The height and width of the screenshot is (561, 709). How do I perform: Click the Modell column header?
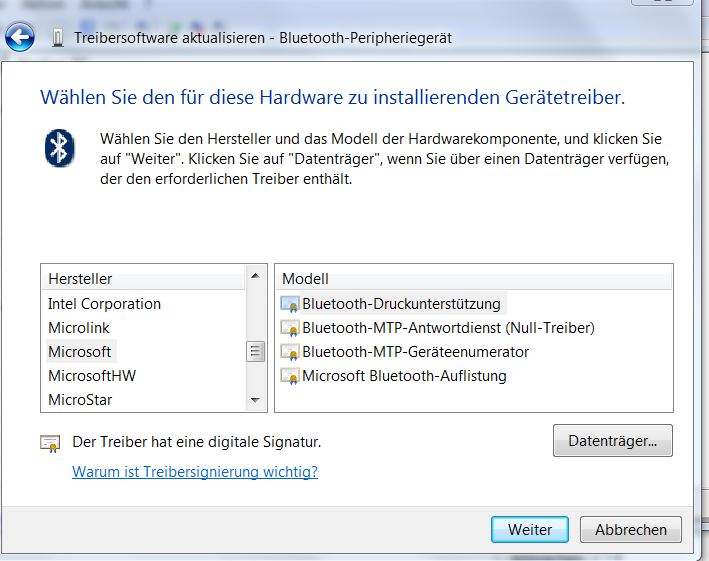pos(474,278)
